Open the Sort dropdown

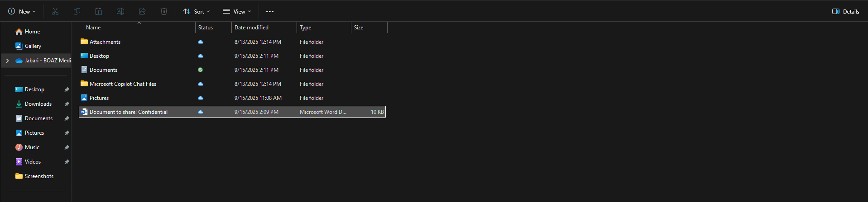(x=197, y=11)
